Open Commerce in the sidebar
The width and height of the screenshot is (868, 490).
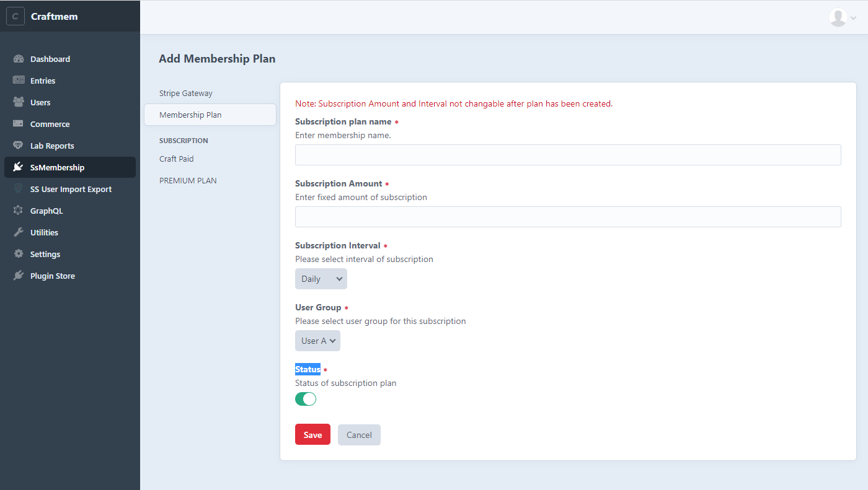pyautogui.click(x=69, y=124)
